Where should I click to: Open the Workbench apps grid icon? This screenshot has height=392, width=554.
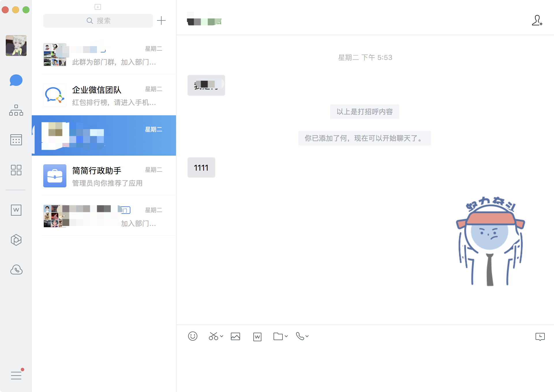coord(16,170)
